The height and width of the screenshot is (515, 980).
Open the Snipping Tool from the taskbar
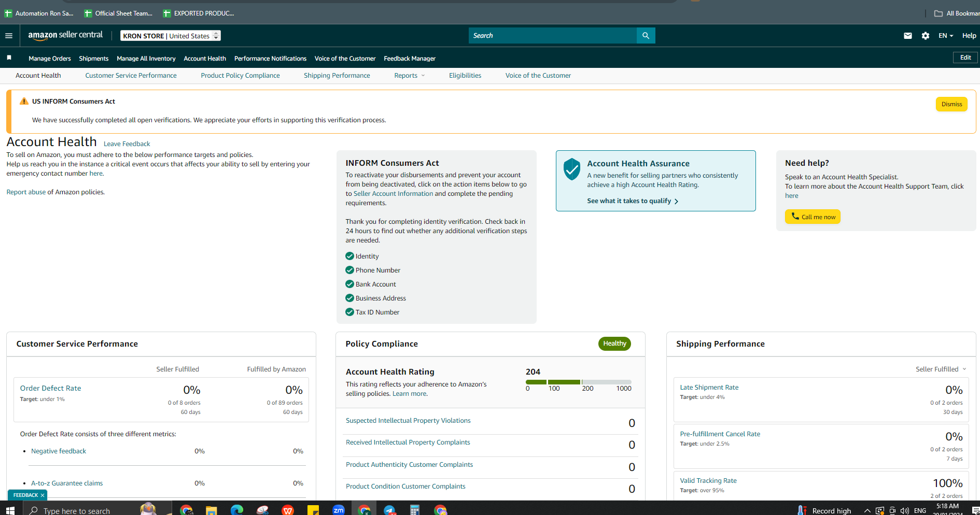262,510
